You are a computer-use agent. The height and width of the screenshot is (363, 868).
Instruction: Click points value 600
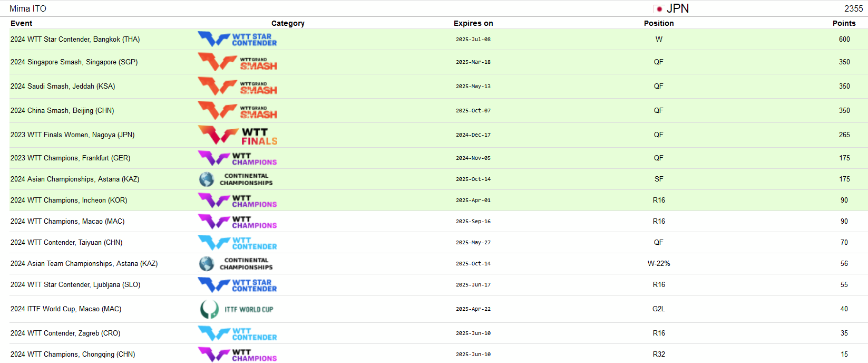pyautogui.click(x=844, y=40)
